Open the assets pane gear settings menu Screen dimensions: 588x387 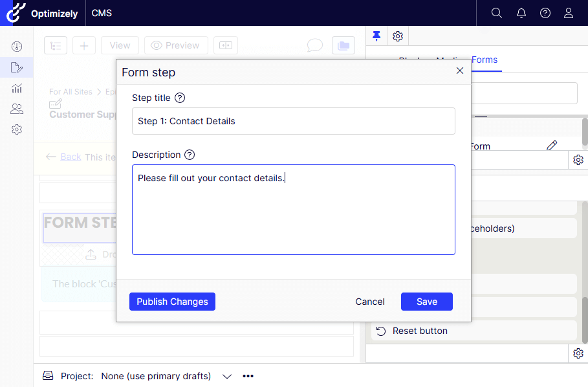398,36
